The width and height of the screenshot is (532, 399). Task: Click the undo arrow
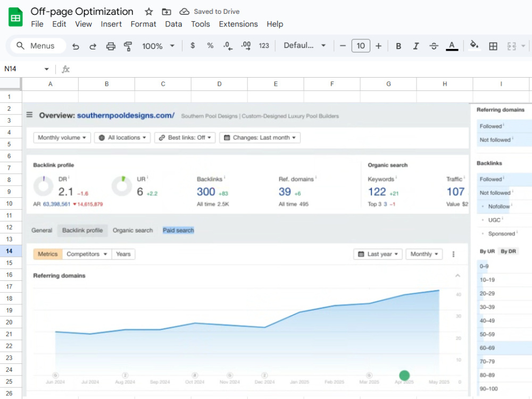(76, 46)
